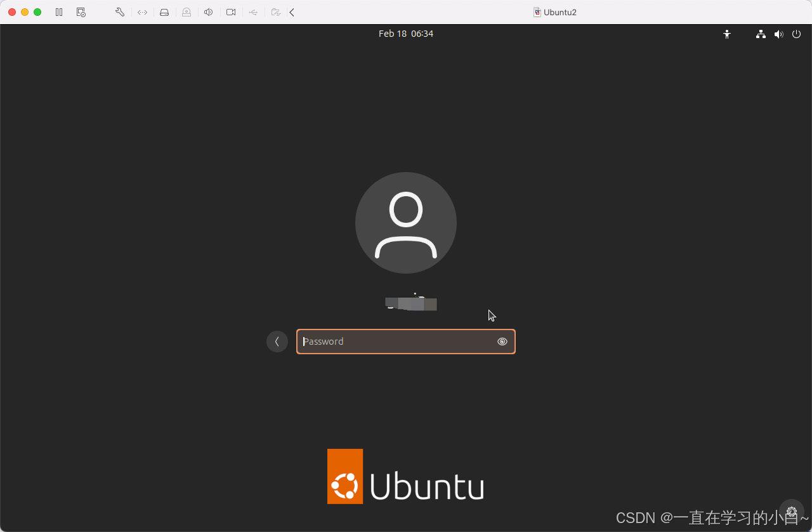Image resolution: width=812 pixels, height=532 pixels.
Task: Click the hard disk drive icon
Action: tap(164, 12)
